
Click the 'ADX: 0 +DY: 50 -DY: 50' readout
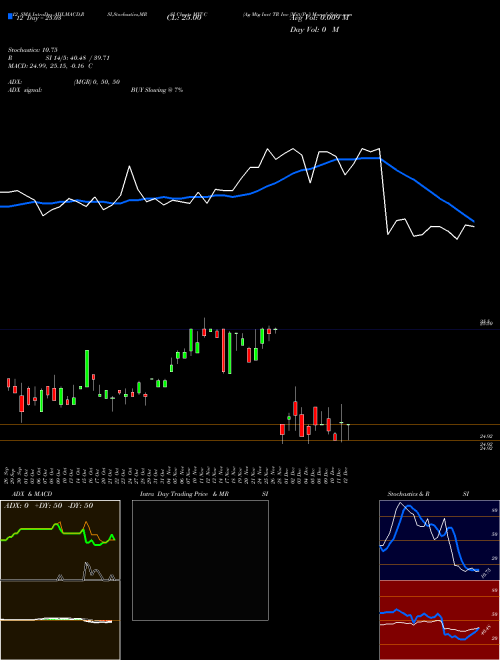[48, 505]
